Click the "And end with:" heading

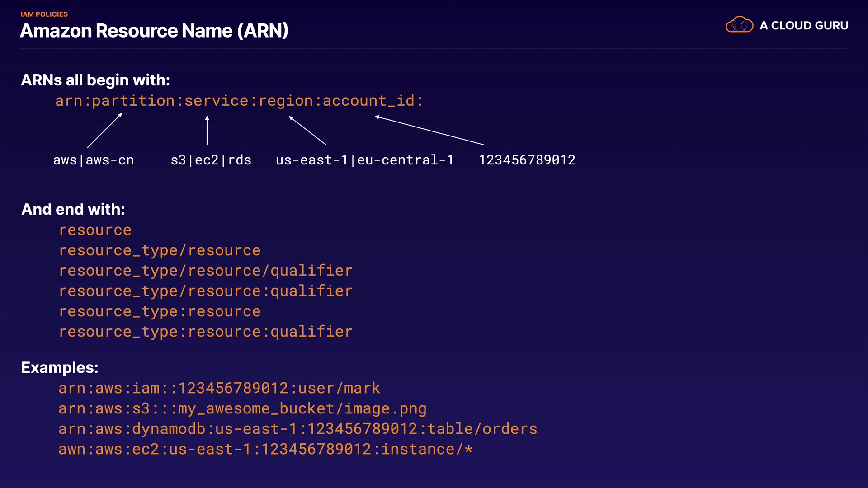pyautogui.click(x=73, y=210)
